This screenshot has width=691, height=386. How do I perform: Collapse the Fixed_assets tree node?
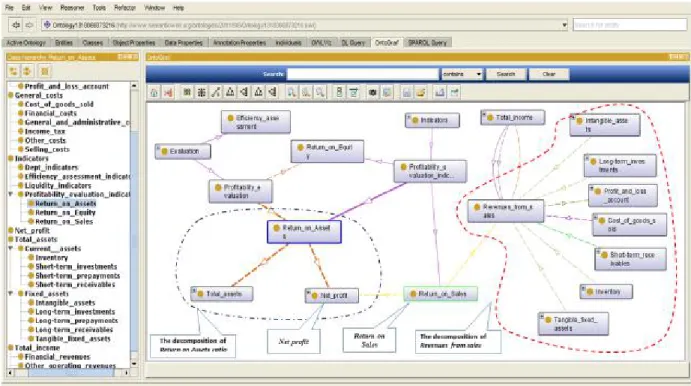pyautogui.click(x=11, y=293)
